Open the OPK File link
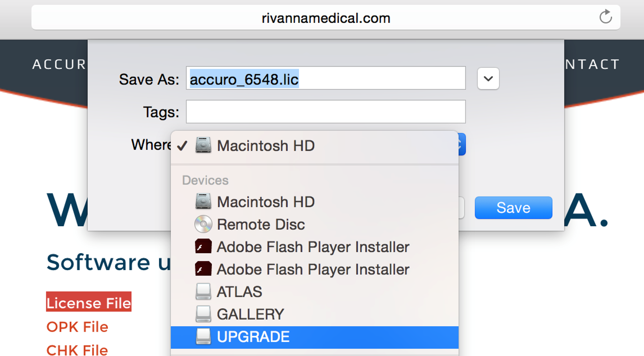Image resolution: width=644 pixels, height=356 pixels. coord(77,327)
